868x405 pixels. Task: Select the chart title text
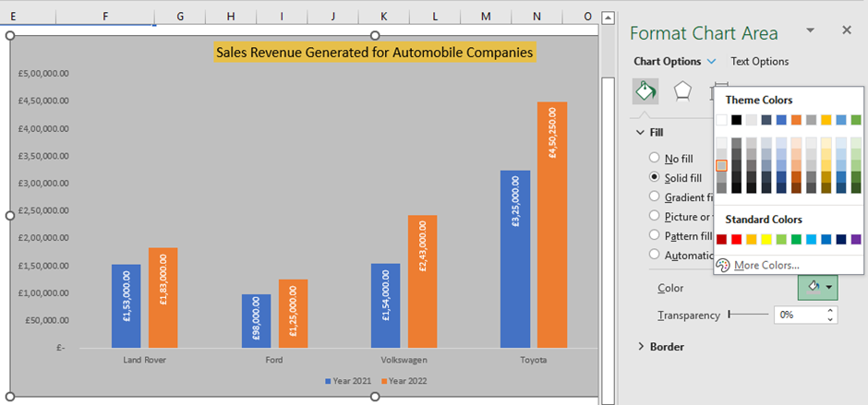(x=375, y=53)
